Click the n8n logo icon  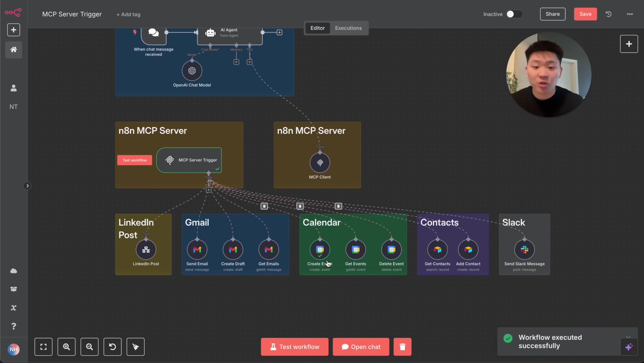[x=13, y=13]
